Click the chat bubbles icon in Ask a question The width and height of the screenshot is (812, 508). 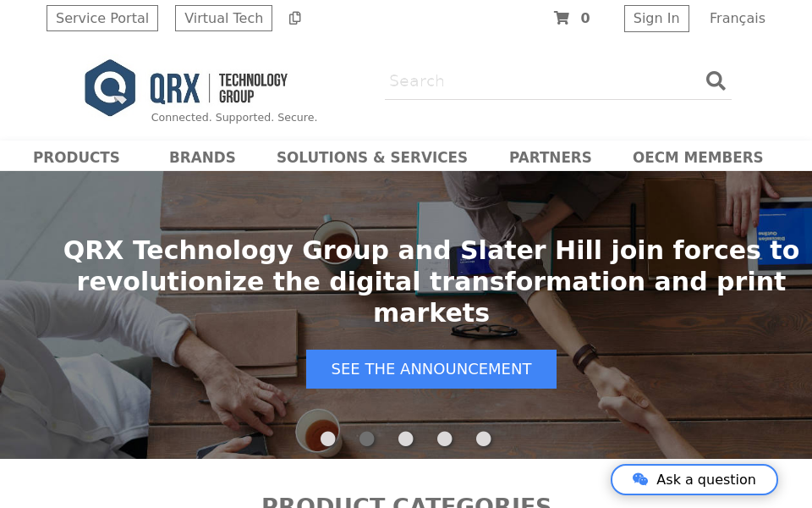click(x=640, y=479)
